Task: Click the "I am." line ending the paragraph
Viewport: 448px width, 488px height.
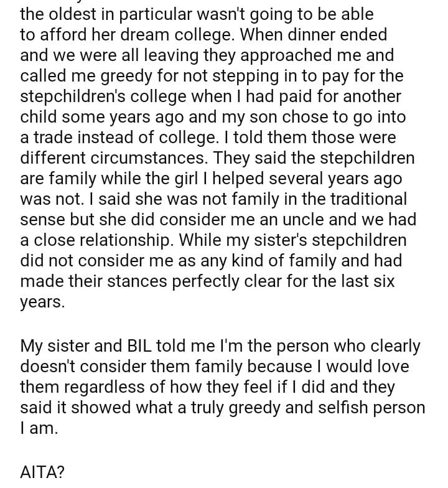Action: (x=39, y=428)
